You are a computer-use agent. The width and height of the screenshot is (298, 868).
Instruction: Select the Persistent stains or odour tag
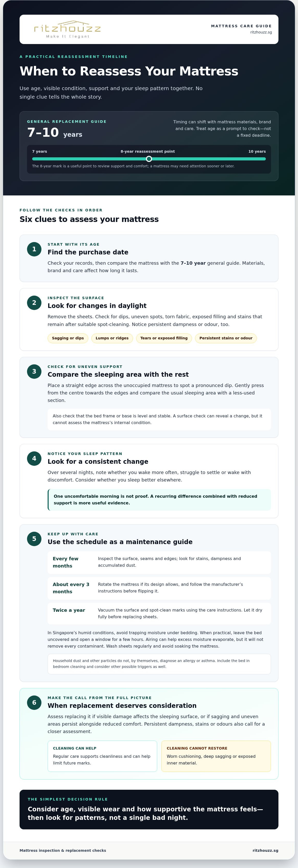pyautogui.click(x=226, y=338)
